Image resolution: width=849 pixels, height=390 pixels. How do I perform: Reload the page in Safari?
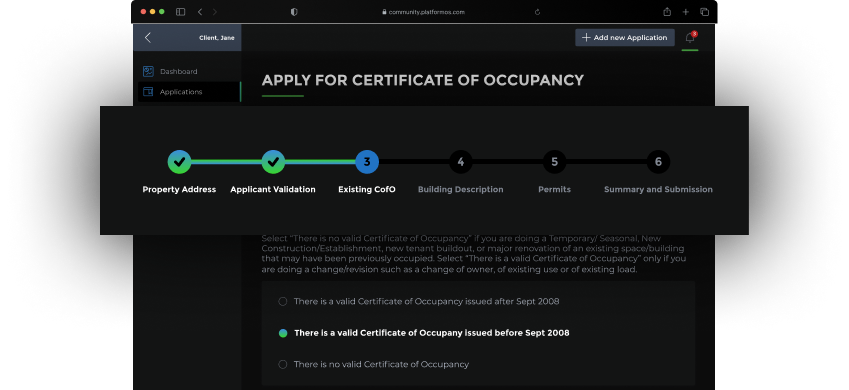tap(537, 12)
